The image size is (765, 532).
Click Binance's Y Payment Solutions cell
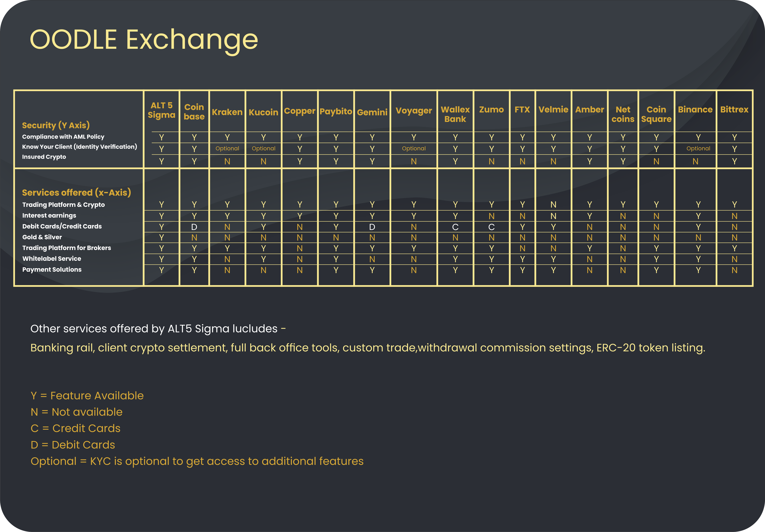click(x=698, y=271)
